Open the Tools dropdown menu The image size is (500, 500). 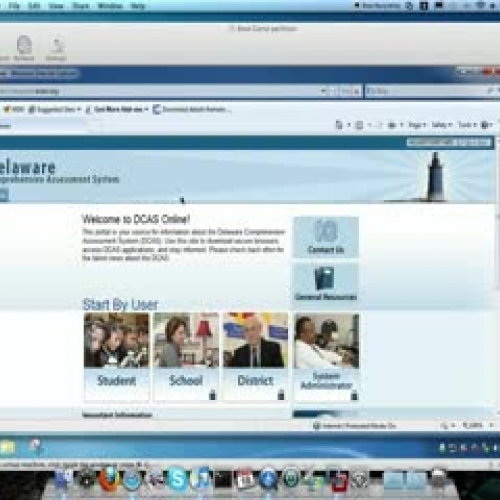click(467, 125)
